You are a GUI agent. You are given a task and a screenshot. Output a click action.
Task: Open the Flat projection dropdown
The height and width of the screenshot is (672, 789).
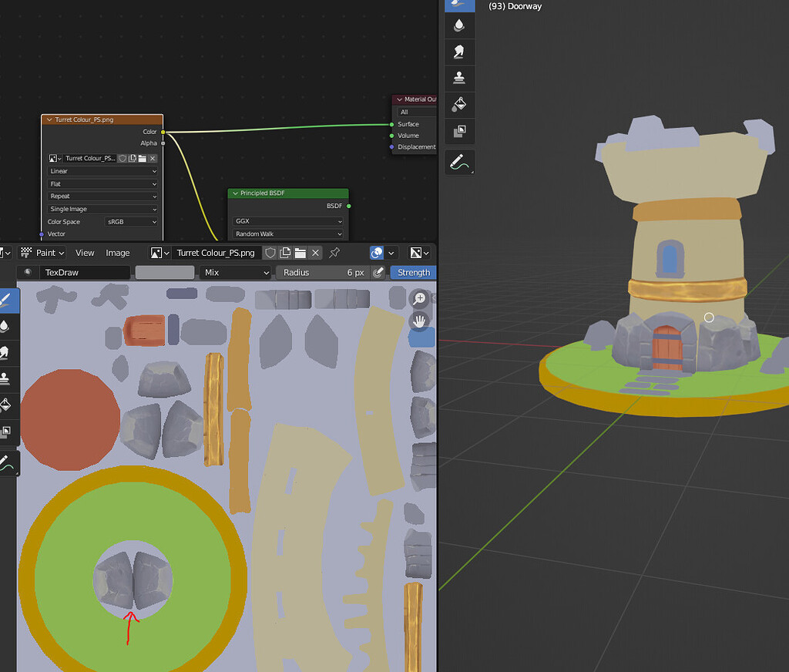[x=102, y=183]
